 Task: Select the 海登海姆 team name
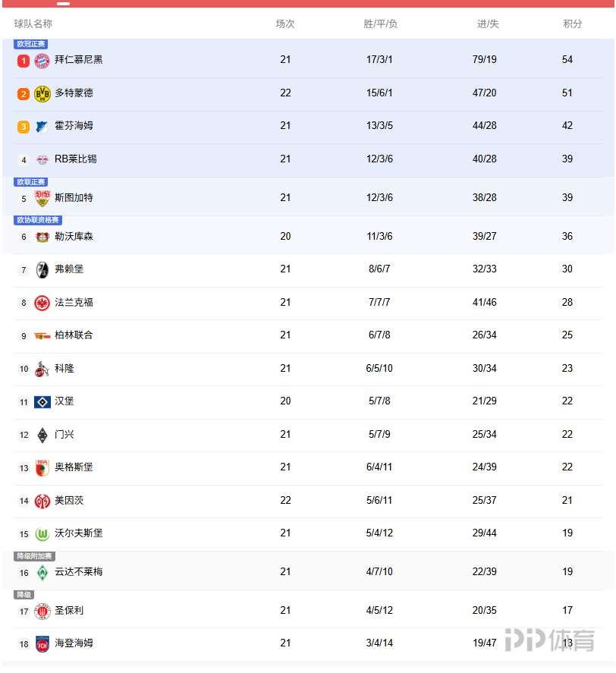pos(74,643)
